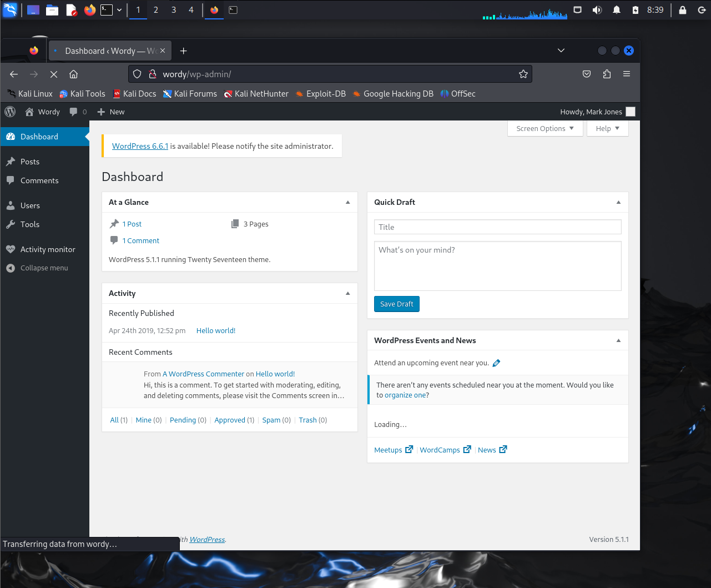Launch the text editor icon in the taskbar

71,10
